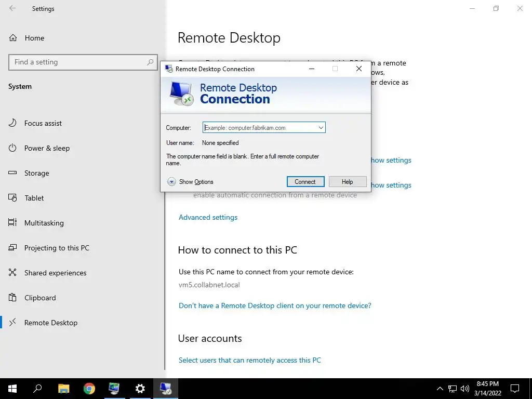Open the Don't have a Remote Desktop client link

[275, 305]
